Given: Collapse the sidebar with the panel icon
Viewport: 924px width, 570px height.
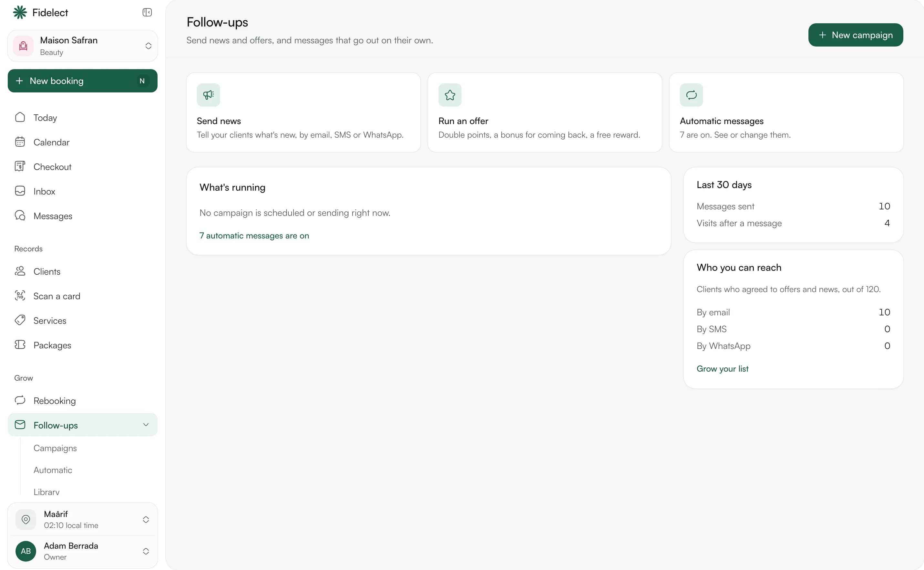Looking at the screenshot, I should pyautogui.click(x=147, y=12).
